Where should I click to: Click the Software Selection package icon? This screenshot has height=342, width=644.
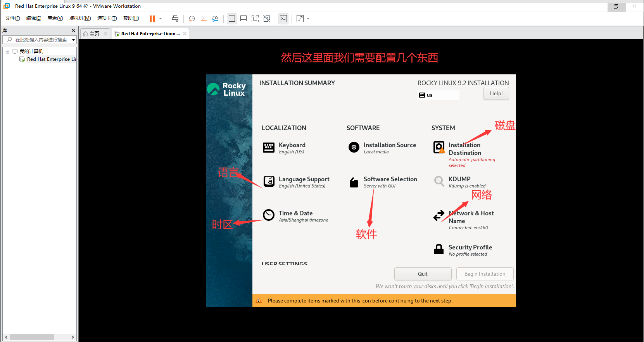(354, 182)
